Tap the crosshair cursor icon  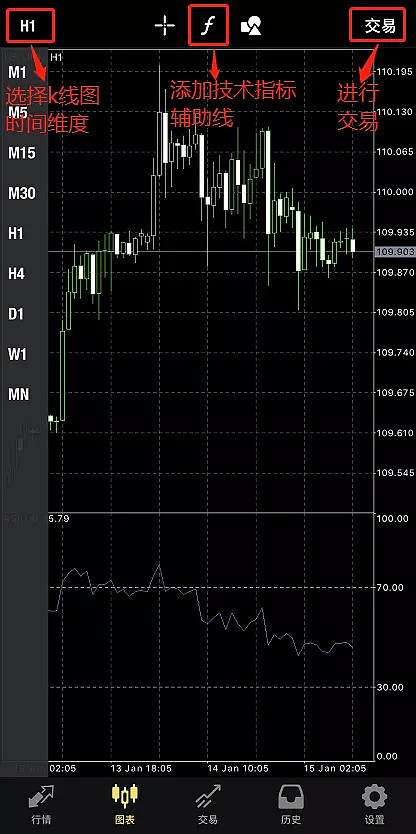point(164,26)
